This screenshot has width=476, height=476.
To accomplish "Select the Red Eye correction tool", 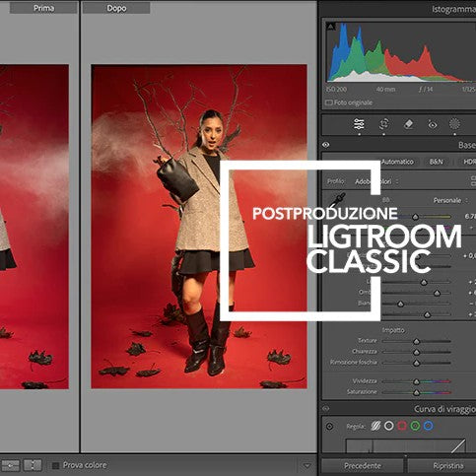I will pyautogui.click(x=433, y=124).
